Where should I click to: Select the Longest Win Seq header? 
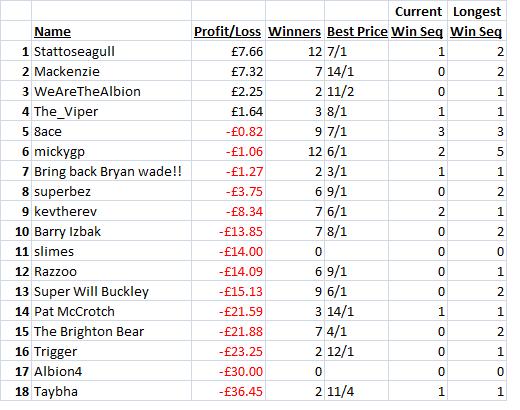tap(477, 21)
